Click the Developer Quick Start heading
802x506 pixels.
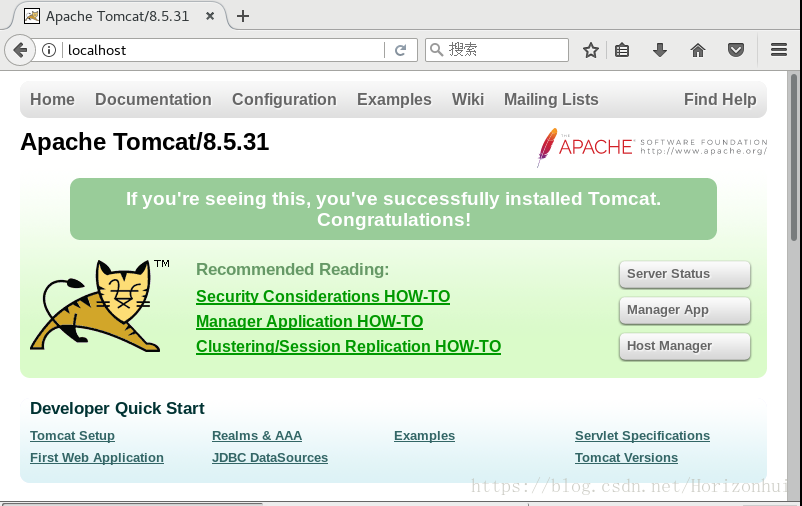coord(117,409)
